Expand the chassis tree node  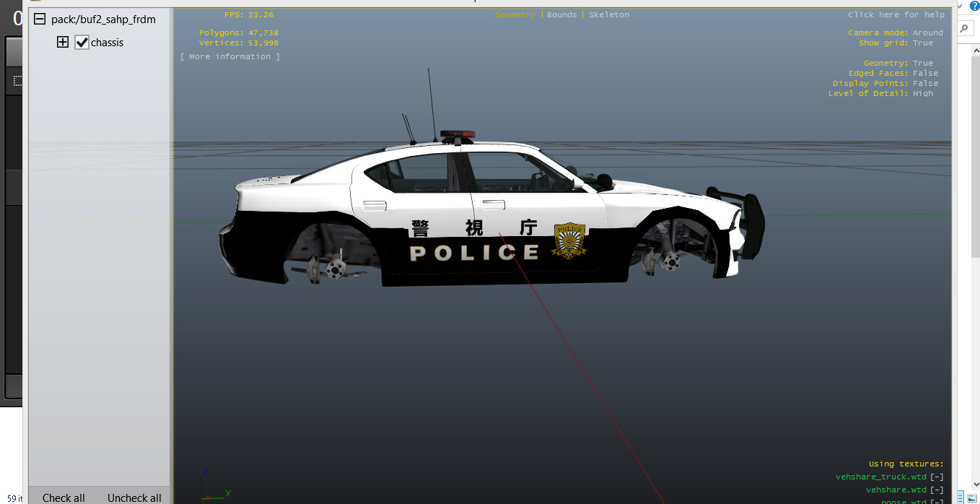[63, 43]
